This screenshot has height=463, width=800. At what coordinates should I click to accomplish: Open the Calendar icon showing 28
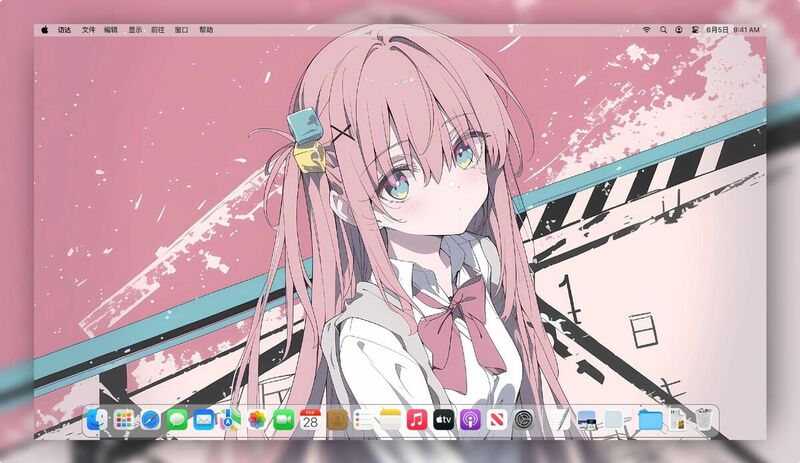point(310,420)
